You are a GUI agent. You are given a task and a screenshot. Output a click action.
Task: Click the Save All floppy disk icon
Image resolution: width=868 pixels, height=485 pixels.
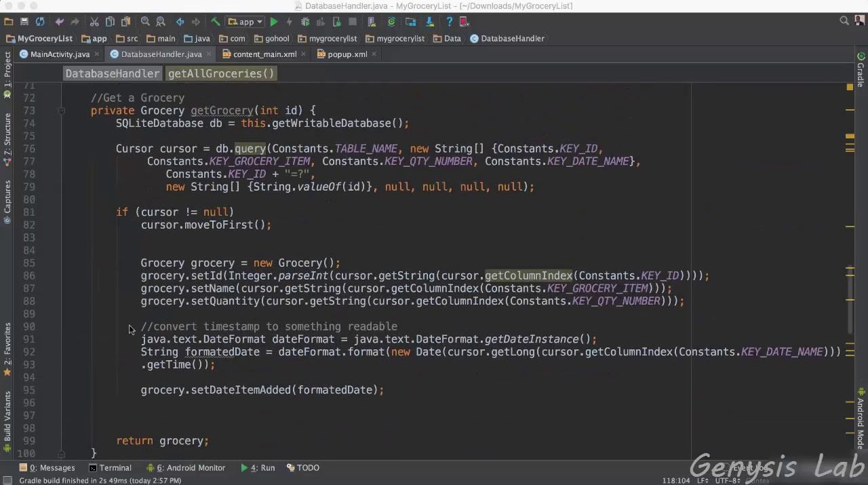coord(24,22)
